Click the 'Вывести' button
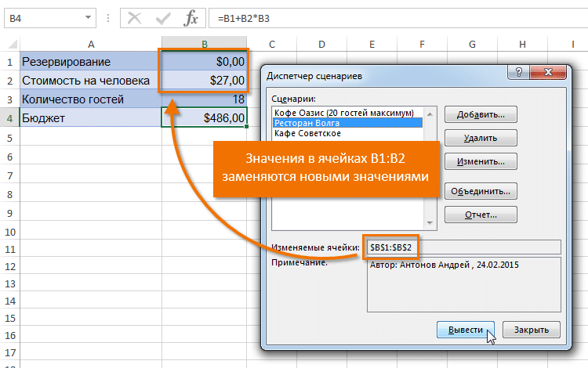Viewport: 588px width, 368px height. [x=466, y=330]
